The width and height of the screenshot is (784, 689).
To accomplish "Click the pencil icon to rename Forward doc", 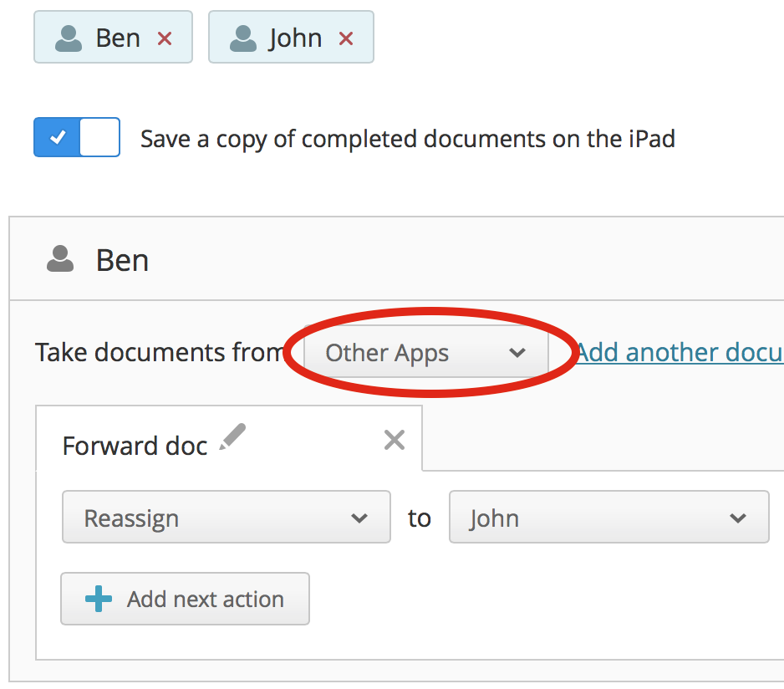I will pos(233,437).
